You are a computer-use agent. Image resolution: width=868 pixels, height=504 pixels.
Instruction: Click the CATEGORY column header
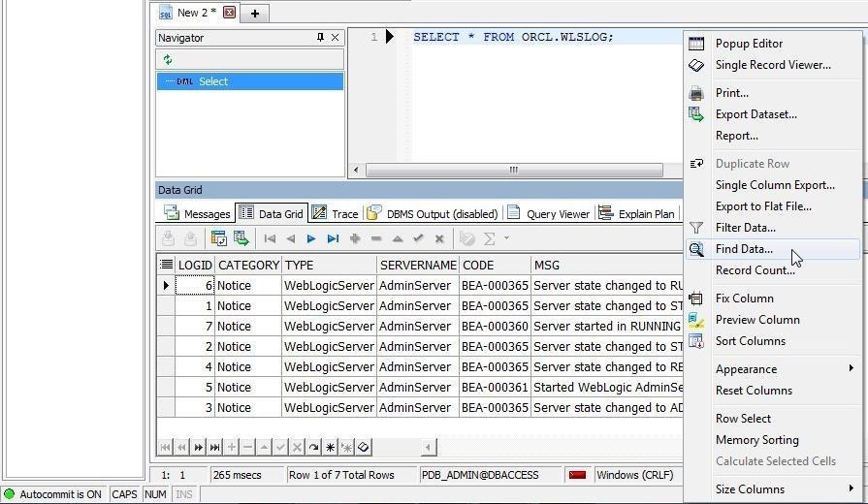[x=248, y=265]
